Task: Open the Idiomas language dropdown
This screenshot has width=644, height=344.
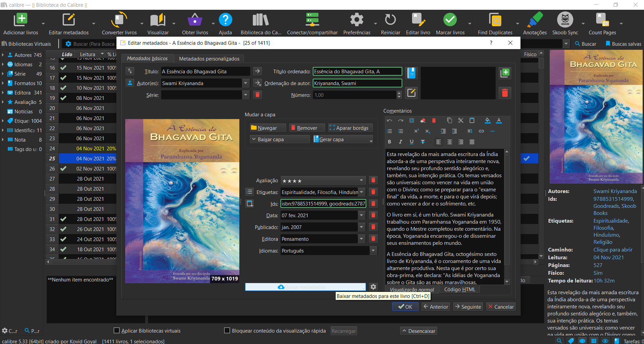Action: [x=373, y=251]
